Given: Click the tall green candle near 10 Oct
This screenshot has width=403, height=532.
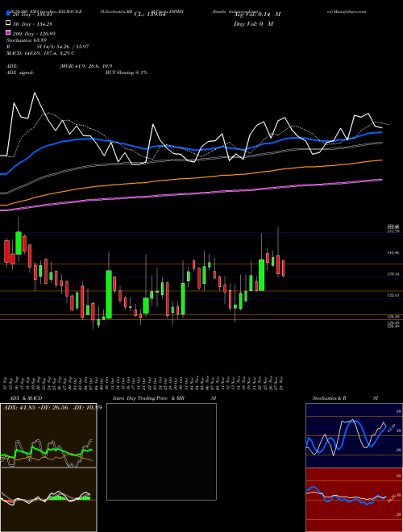Looking at the screenshot, I should point(109,294).
